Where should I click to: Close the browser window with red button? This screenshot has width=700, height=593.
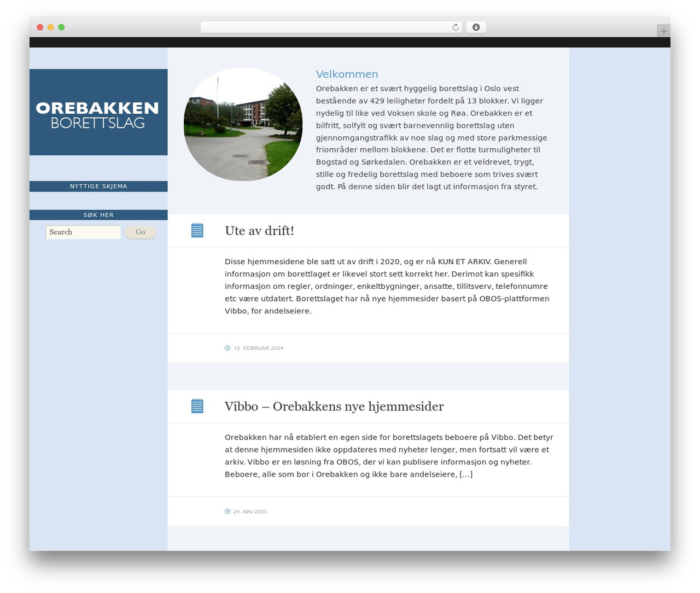coord(40,27)
